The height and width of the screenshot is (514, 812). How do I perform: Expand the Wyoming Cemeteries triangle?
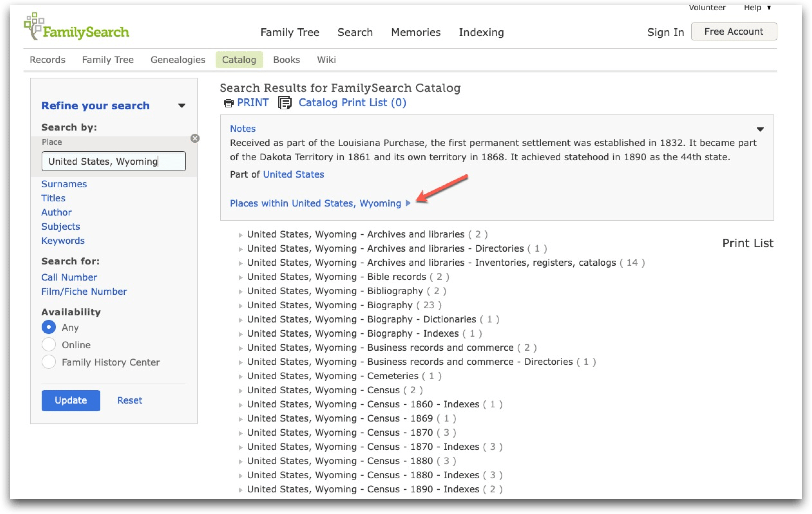coord(240,376)
